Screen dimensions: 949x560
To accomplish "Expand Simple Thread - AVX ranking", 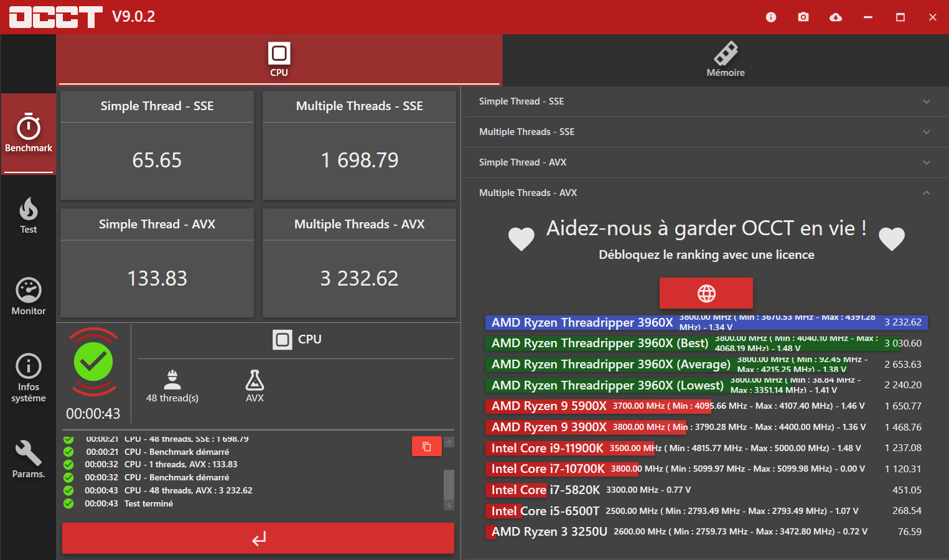I will tap(706, 162).
